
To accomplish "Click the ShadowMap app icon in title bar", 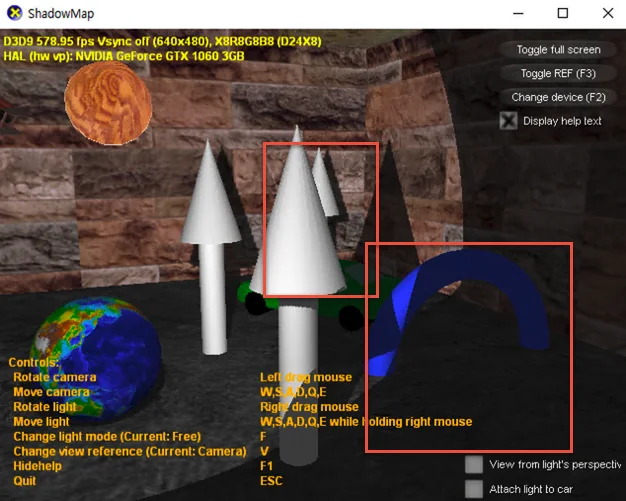I will click(x=13, y=13).
